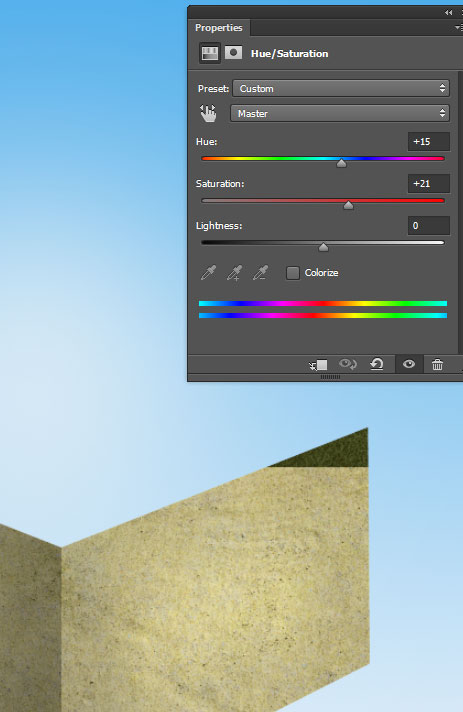Reset adjustment to defaults
Image resolution: width=463 pixels, height=712 pixels.
pyautogui.click(x=377, y=364)
